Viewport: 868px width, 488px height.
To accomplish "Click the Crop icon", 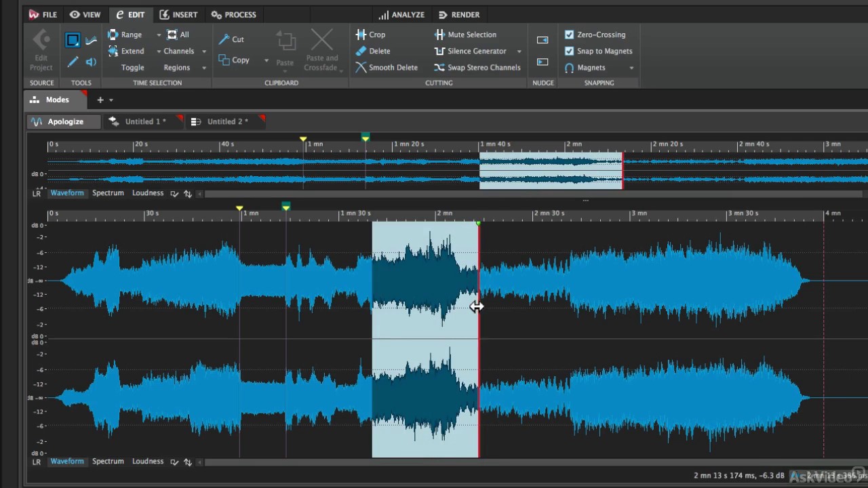I will tap(361, 35).
